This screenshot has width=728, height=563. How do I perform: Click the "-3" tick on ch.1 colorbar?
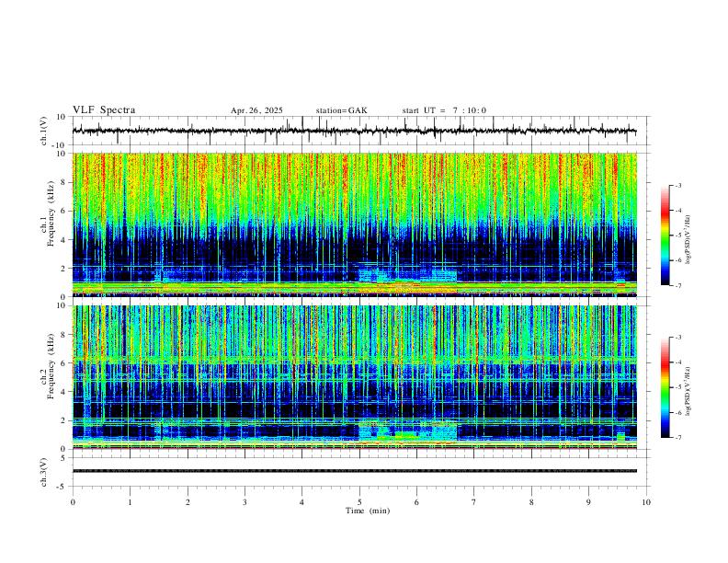tap(677, 185)
